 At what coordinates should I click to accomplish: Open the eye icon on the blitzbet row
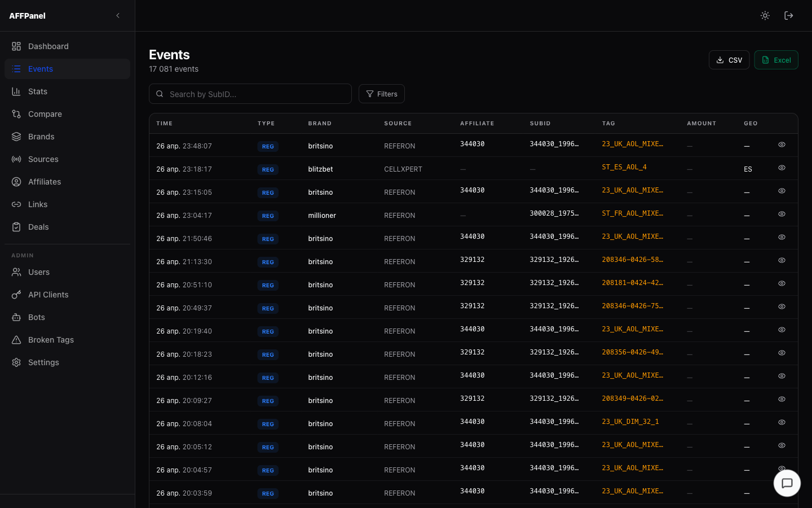click(x=782, y=168)
